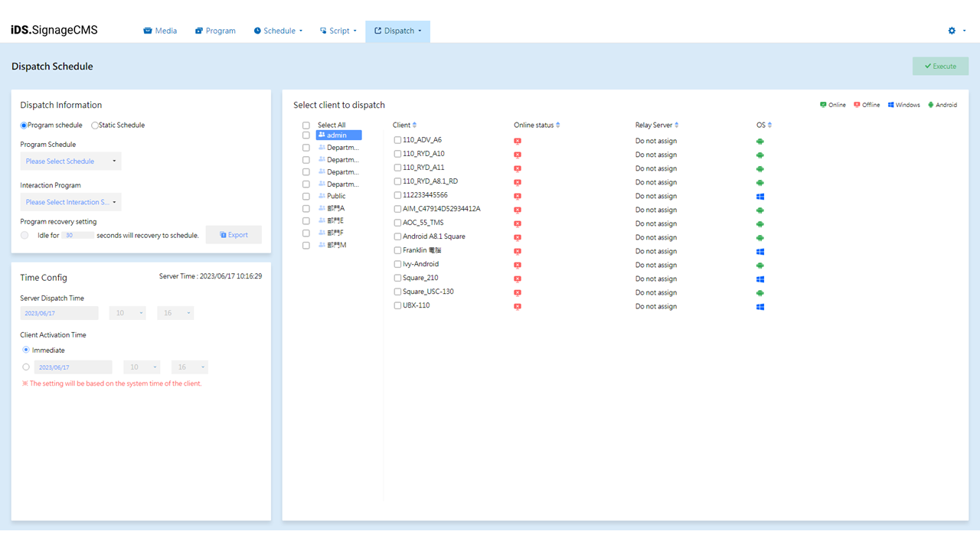Click offline status icon for 110_ADV_A6

coord(518,142)
